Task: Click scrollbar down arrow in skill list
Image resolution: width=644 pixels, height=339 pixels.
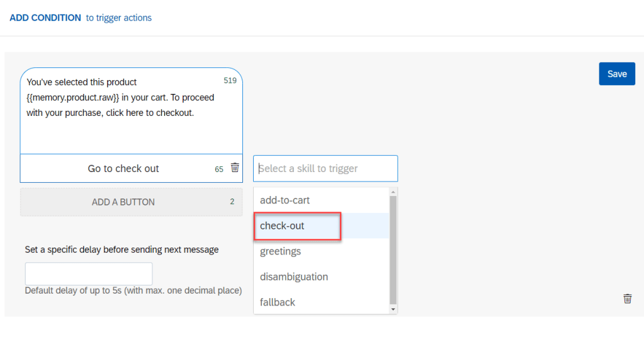Action: [x=393, y=309]
